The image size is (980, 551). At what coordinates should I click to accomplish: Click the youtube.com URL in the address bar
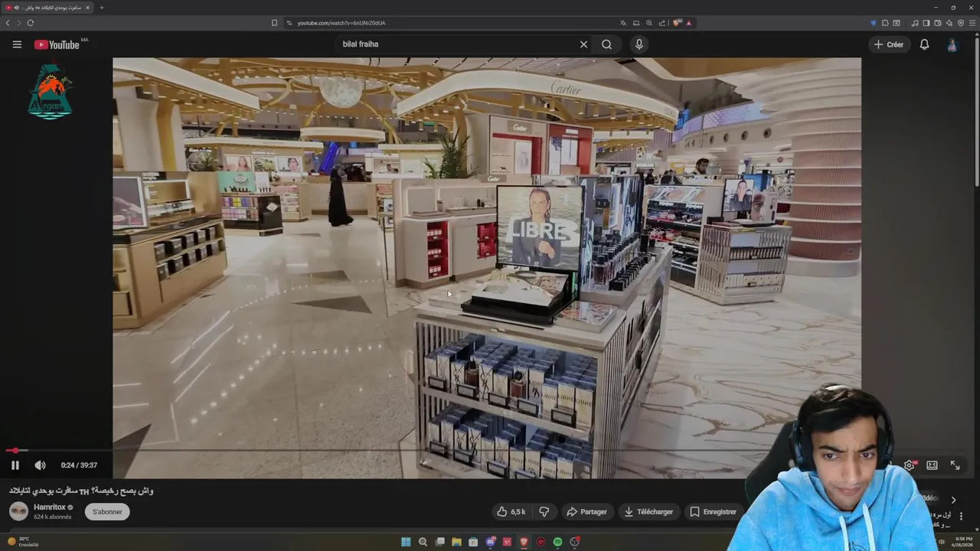341,23
